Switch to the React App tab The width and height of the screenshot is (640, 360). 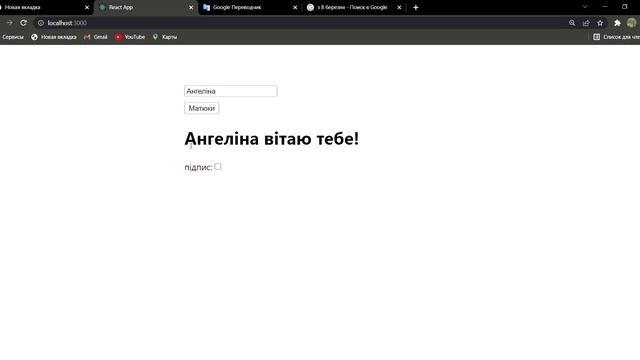tap(146, 7)
